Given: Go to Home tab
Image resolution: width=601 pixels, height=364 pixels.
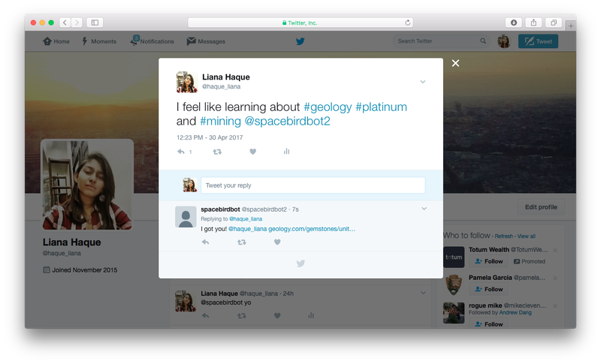Looking at the screenshot, I should pos(56,41).
